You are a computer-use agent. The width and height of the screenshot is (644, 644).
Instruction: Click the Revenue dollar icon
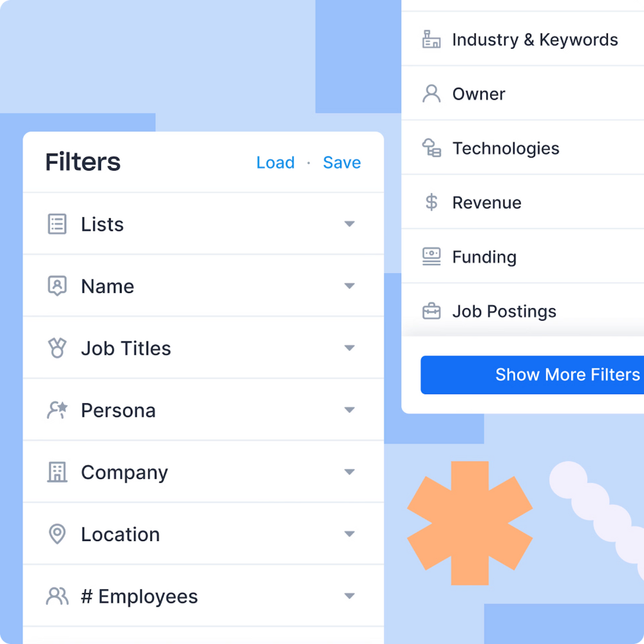tap(431, 202)
